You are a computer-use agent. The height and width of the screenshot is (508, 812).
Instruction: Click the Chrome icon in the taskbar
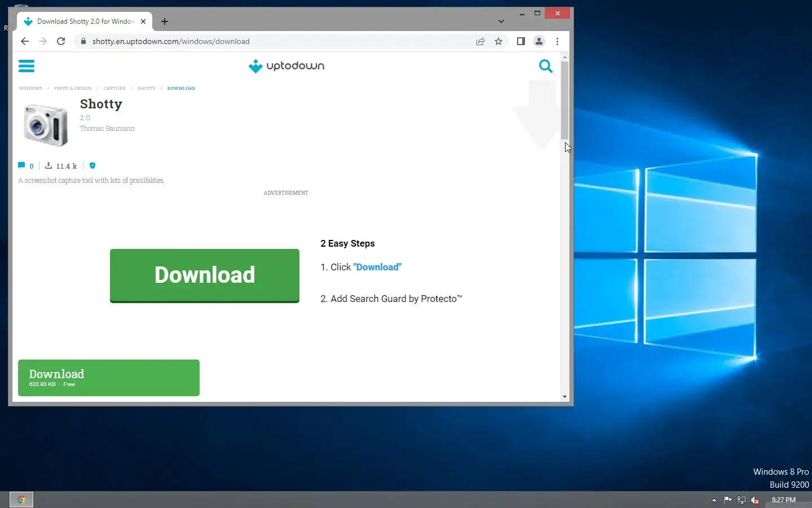point(21,500)
